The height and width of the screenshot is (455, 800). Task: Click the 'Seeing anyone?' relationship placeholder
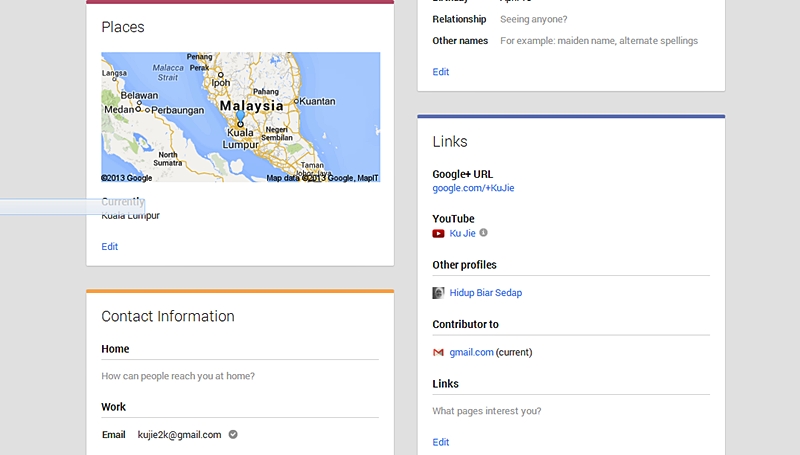tap(533, 19)
